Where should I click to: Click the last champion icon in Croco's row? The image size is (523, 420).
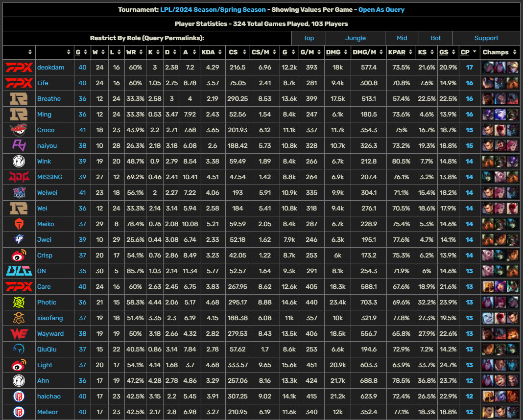point(512,130)
